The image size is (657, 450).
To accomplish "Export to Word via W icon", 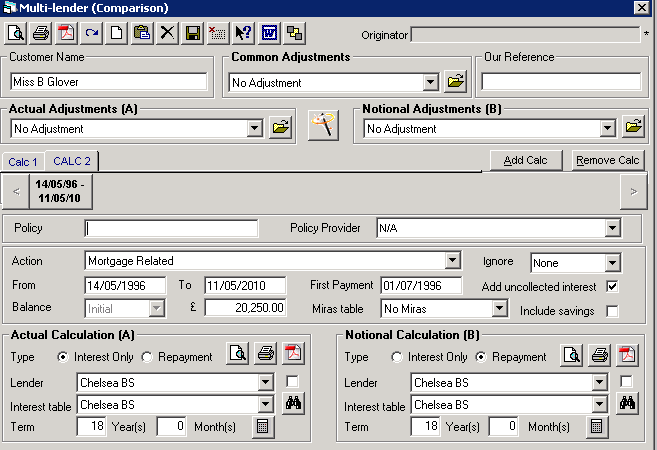I will [x=269, y=33].
